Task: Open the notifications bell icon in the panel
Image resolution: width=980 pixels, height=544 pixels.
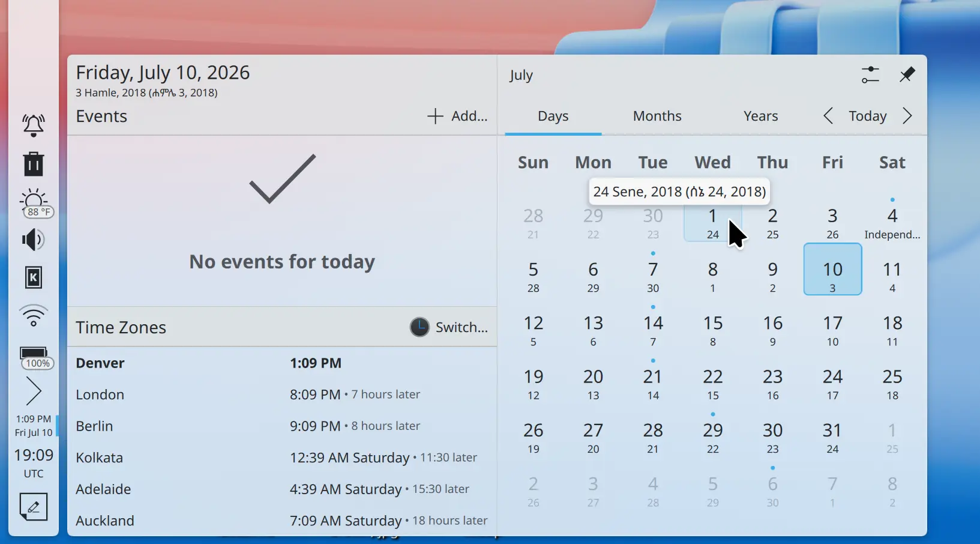Action: [34, 125]
